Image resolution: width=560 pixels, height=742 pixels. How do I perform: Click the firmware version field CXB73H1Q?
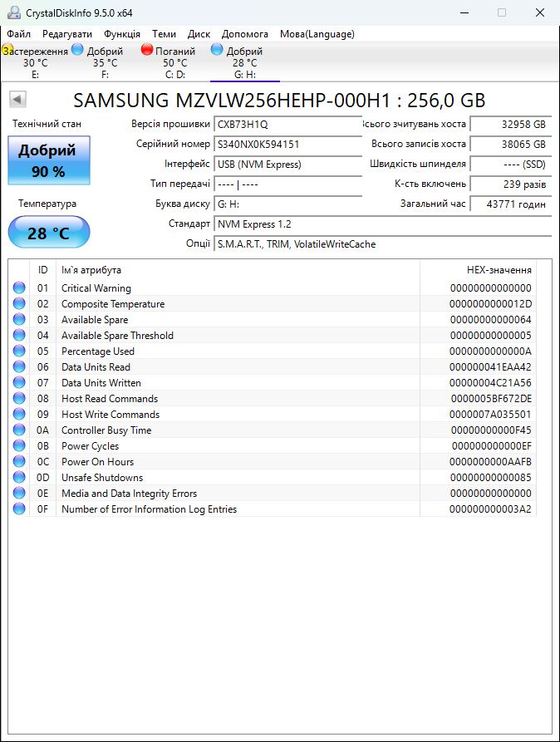pos(287,125)
